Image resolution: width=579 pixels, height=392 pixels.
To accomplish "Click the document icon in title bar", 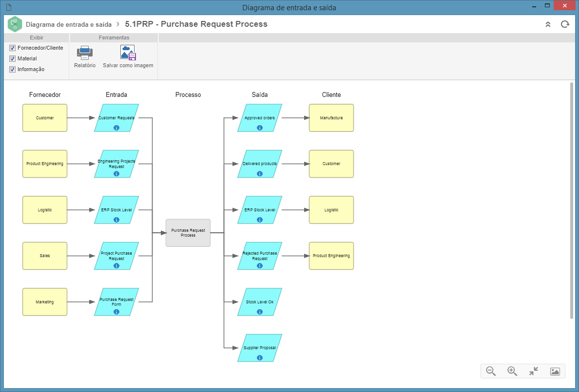I will click(9, 7).
